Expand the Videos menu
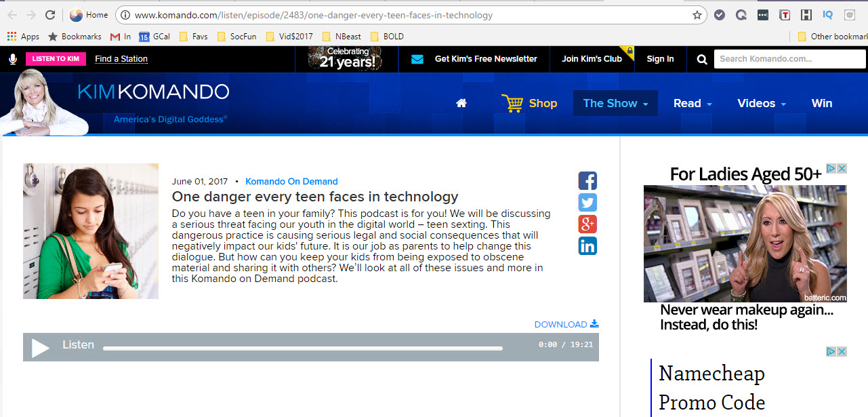Screen dimensions: 868x417 (762, 103)
